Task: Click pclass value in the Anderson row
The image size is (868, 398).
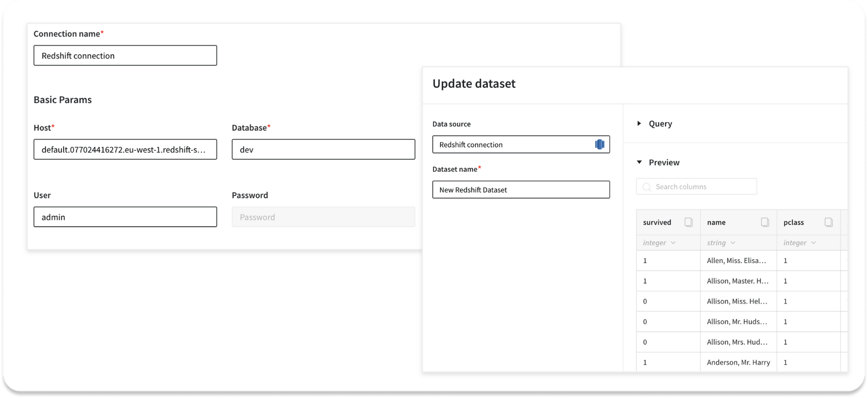Action: (808, 362)
